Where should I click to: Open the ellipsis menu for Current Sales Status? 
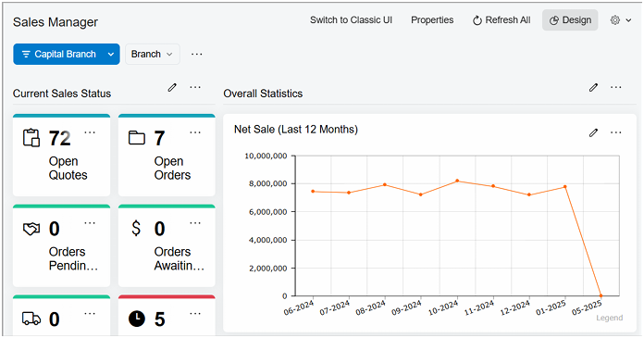click(195, 87)
